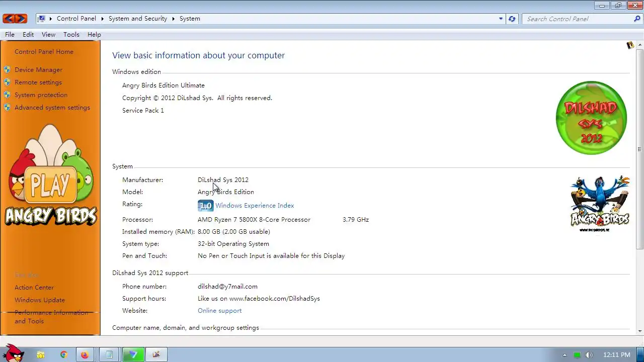
Task: Open the Edit menu
Action: [28, 35]
